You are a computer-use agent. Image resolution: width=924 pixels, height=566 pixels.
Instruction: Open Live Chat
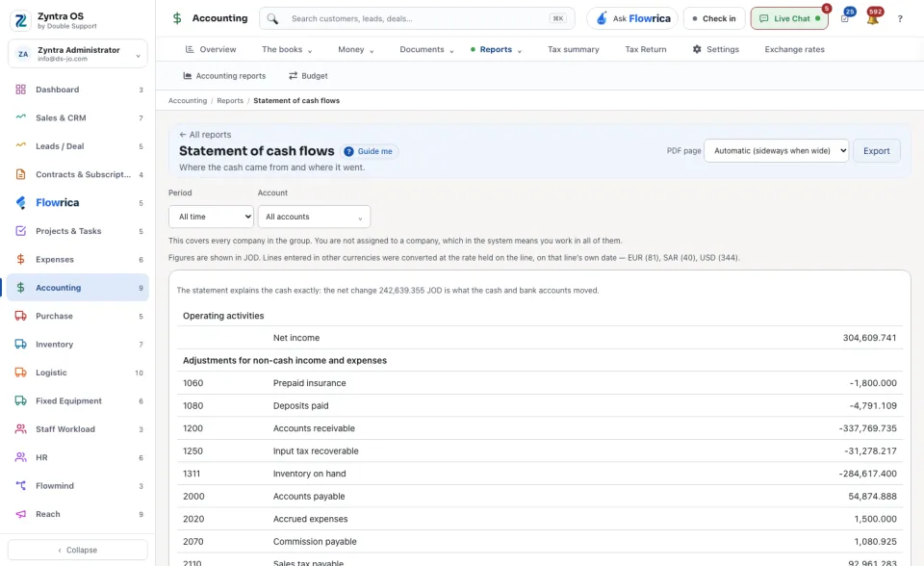pos(789,19)
